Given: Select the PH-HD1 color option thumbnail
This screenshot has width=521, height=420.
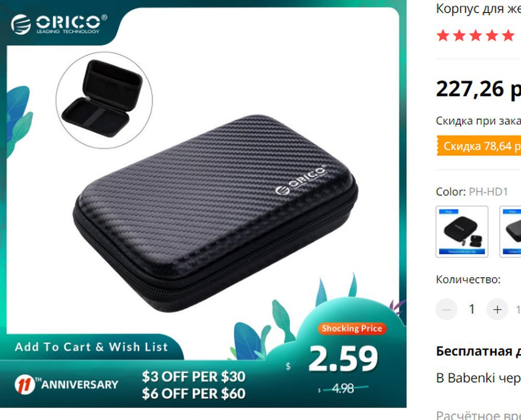Looking at the screenshot, I should click(x=462, y=232).
